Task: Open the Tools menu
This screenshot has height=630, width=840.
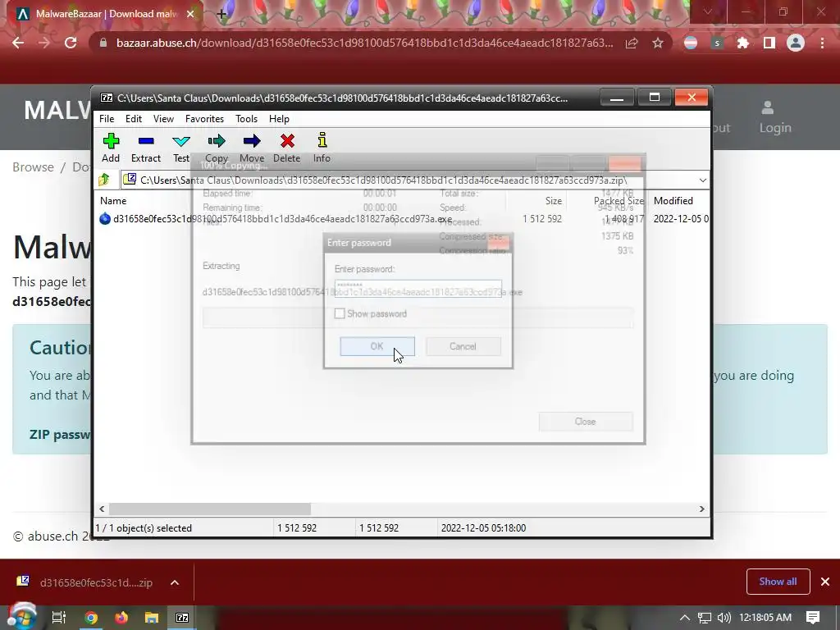Action: pos(246,119)
